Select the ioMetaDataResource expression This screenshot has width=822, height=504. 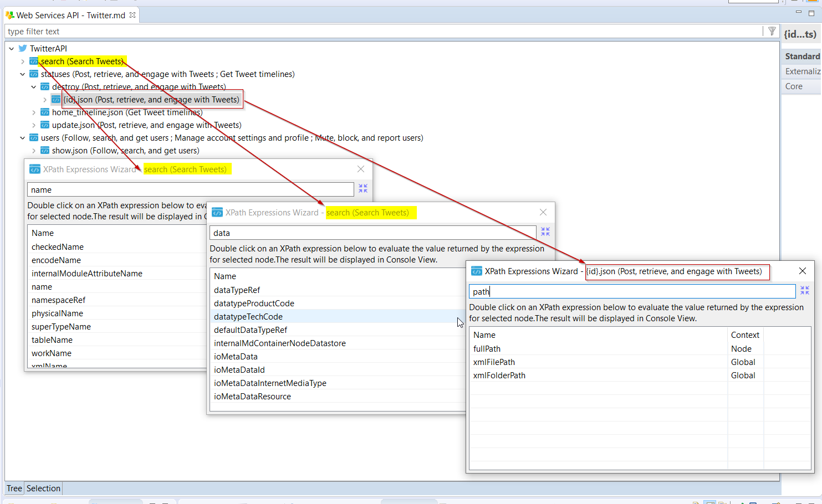pyautogui.click(x=252, y=396)
